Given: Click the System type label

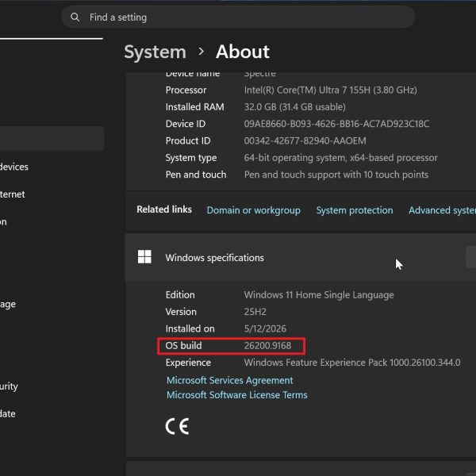Looking at the screenshot, I should (191, 158).
